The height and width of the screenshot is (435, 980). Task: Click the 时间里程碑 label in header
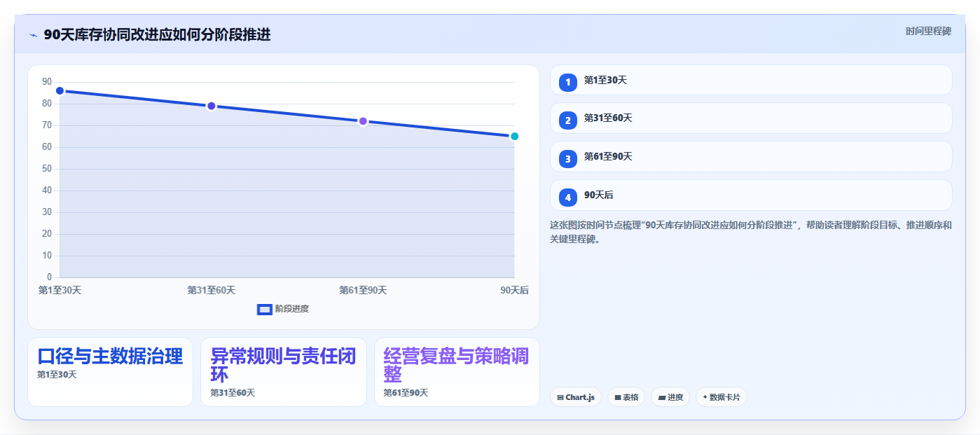[x=928, y=31]
